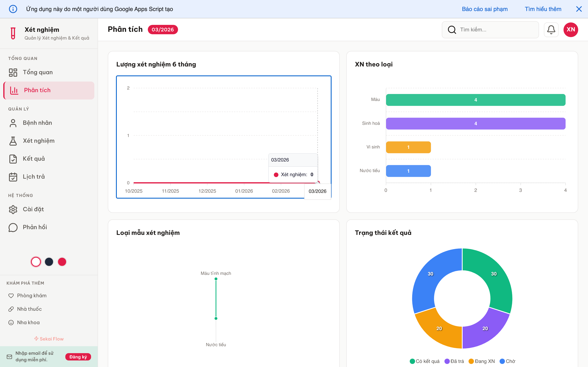Open the Phản hồi chat bubble icon

(13, 227)
